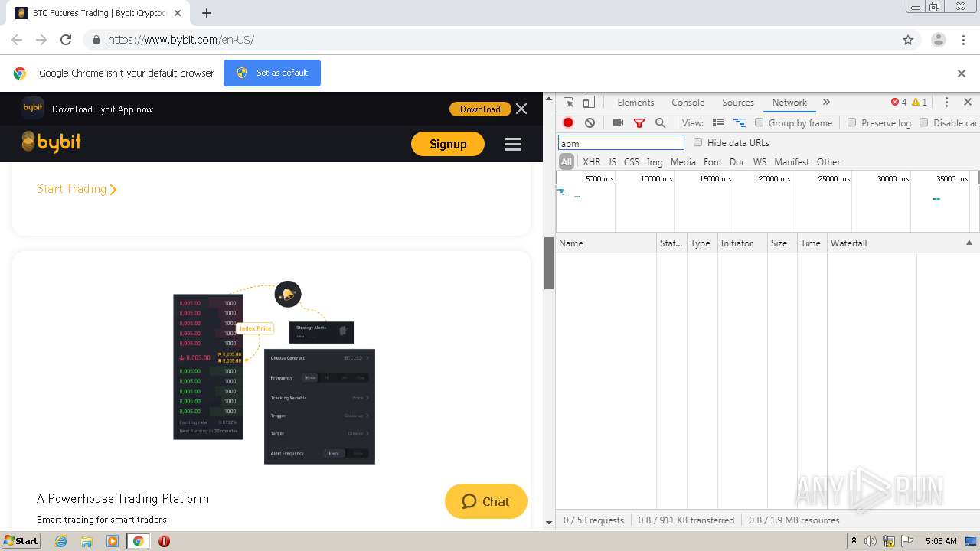Open Internet Explorer from taskbar
This screenshot has height=551, width=980.
tap(60, 541)
